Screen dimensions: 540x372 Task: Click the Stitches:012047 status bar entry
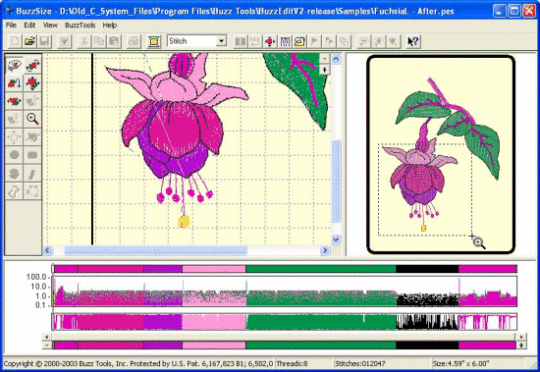point(360,363)
